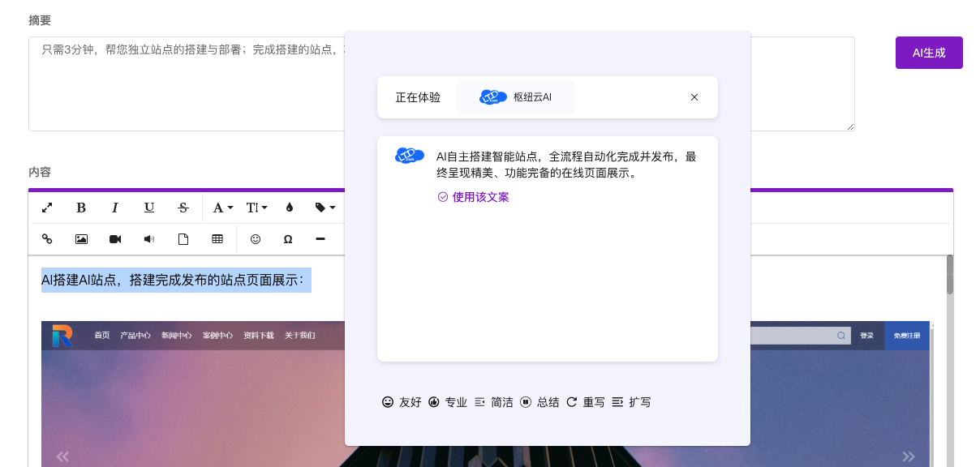Click the editor's vertical scrollbar thumb
The width and height of the screenshot is (980, 467).
(950, 274)
